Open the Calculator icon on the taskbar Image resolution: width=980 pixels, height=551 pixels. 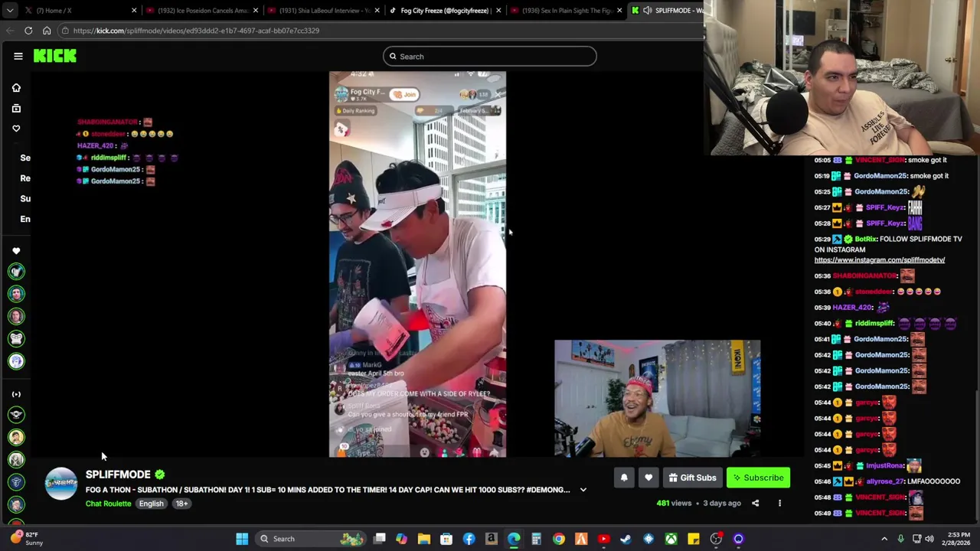click(536, 539)
